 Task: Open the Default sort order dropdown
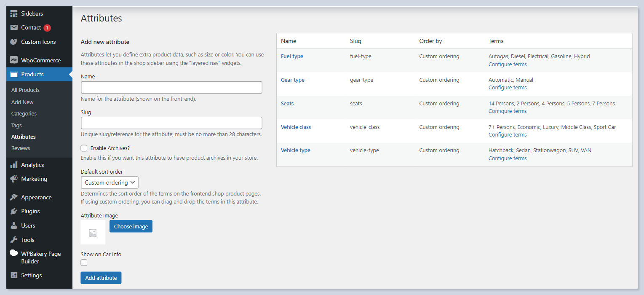[110, 182]
